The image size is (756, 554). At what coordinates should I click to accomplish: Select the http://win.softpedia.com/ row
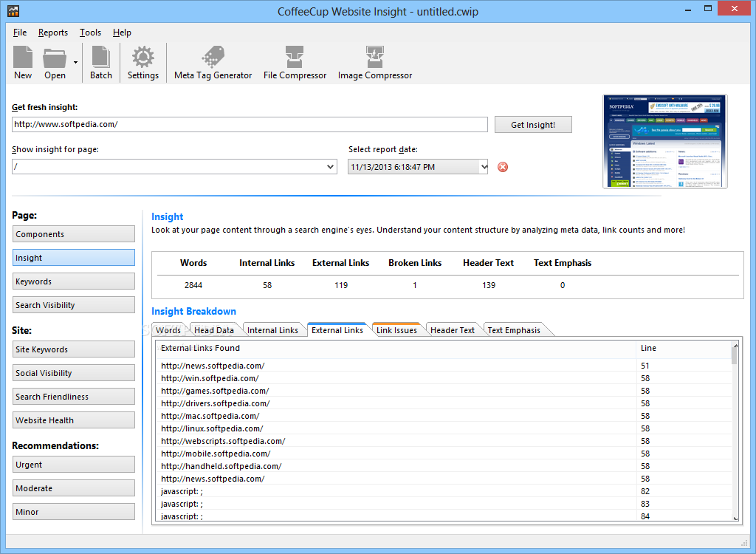coord(444,378)
